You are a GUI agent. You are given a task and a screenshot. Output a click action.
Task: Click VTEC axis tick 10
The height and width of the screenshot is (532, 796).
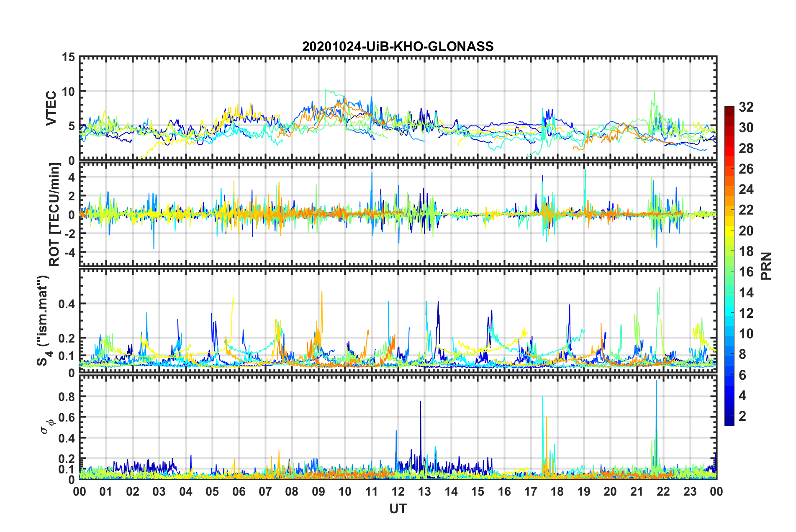(x=68, y=91)
